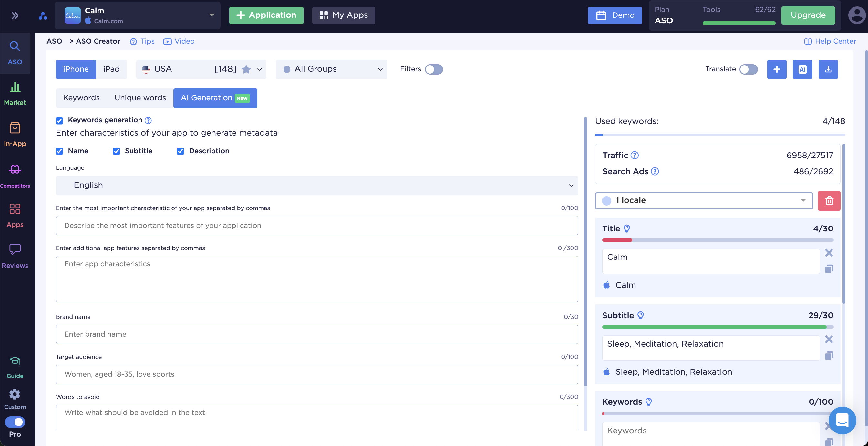Focus the Target audience input field
The width and height of the screenshot is (868, 446).
(x=317, y=374)
